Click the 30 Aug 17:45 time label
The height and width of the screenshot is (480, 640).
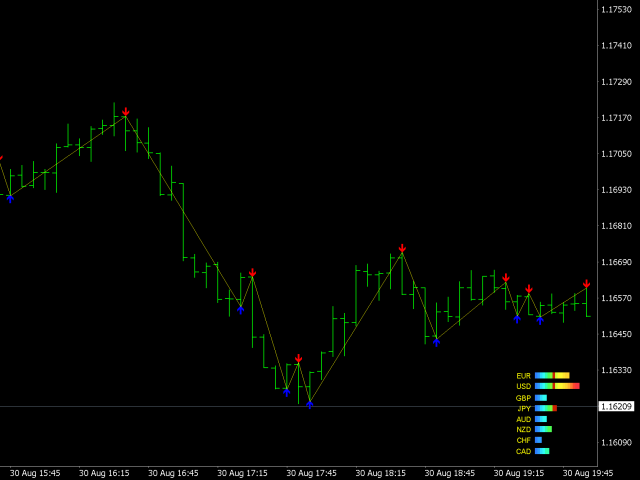coord(311,473)
